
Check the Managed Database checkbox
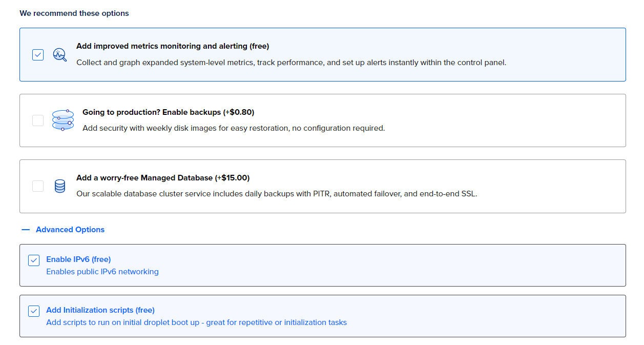coord(38,186)
